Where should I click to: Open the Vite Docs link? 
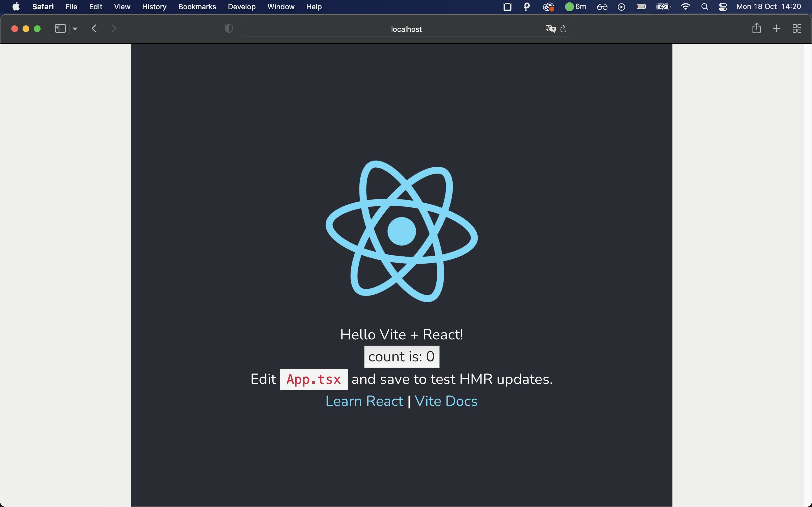[446, 401]
